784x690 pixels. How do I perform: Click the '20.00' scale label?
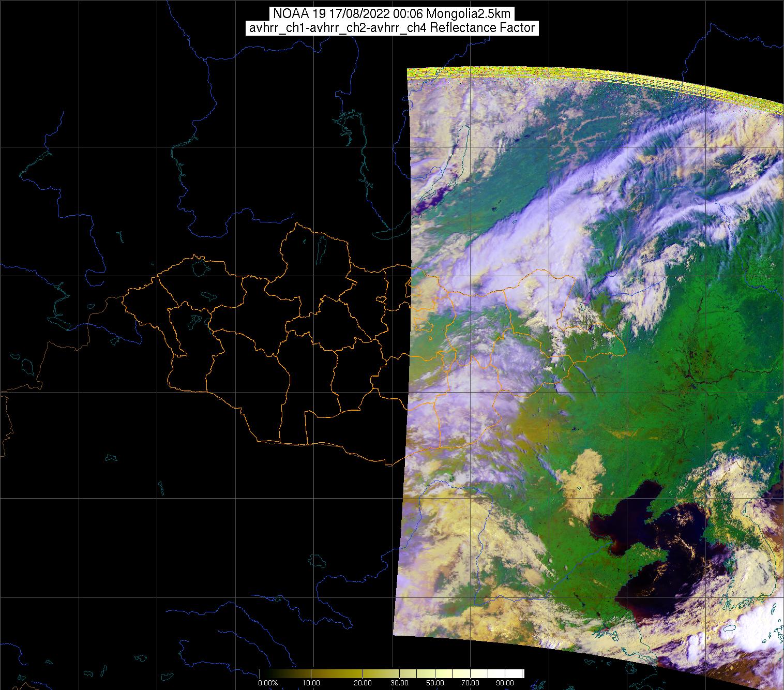[x=364, y=684]
